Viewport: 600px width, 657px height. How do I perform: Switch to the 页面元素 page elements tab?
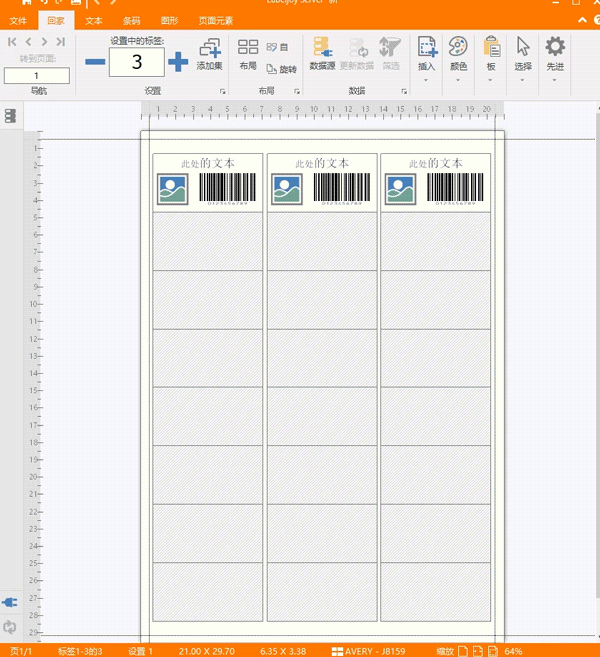point(216,21)
